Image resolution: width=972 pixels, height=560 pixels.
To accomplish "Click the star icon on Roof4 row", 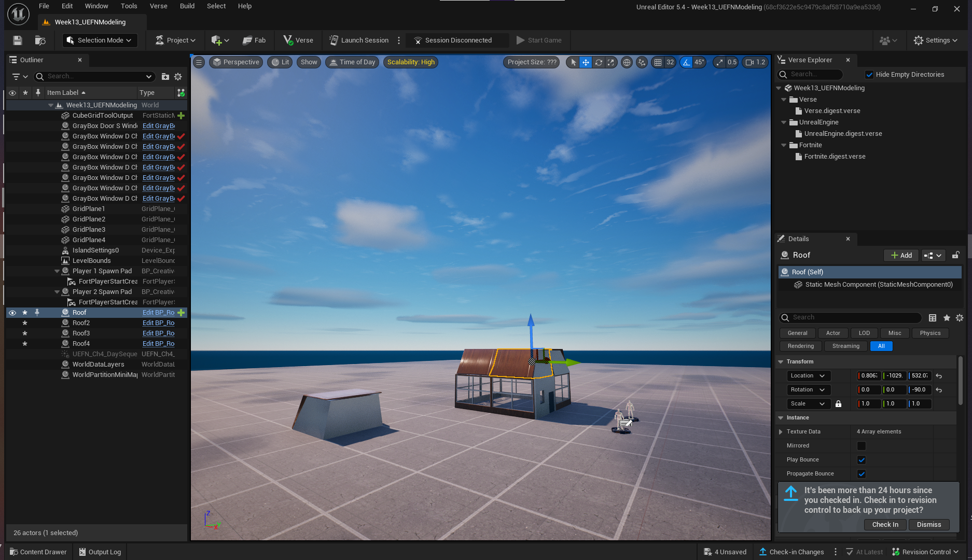I will (x=24, y=344).
